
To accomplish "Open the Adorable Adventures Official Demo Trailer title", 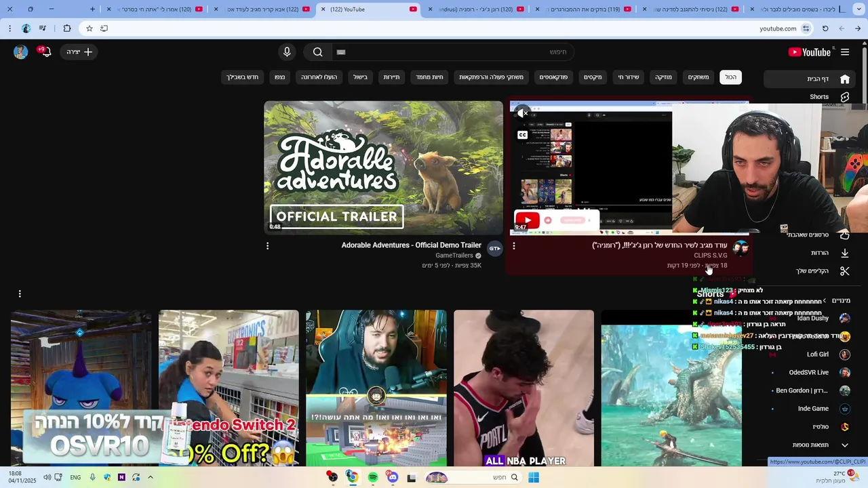I will (411, 245).
